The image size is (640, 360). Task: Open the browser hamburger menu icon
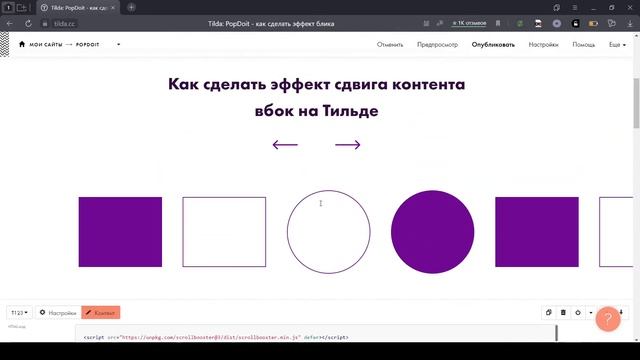tap(575, 8)
